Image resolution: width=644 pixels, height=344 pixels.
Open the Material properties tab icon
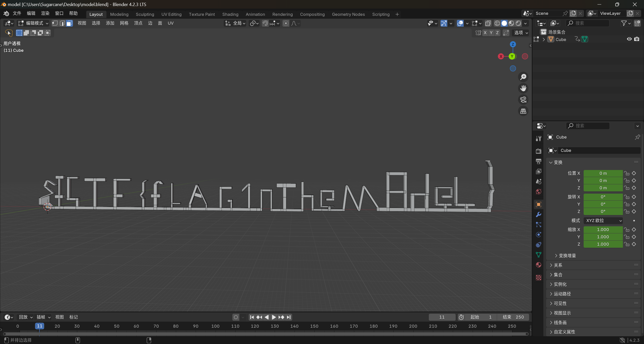coord(539,265)
